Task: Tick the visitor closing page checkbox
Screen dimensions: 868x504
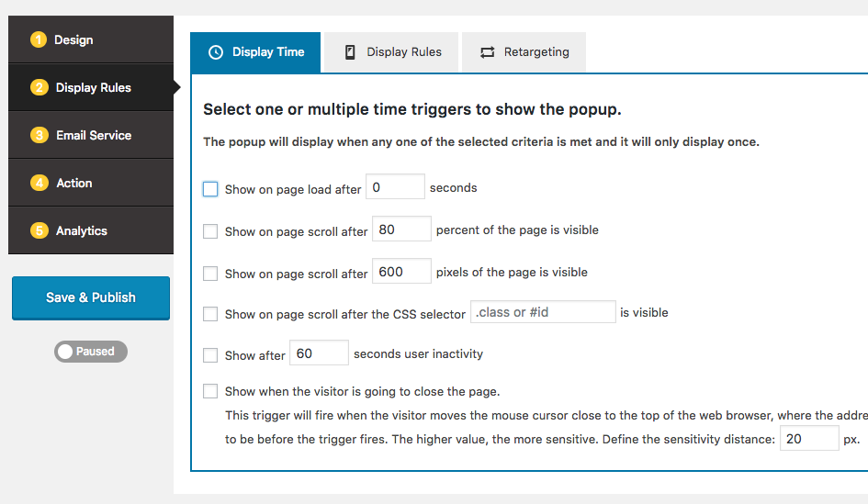Action: point(210,391)
